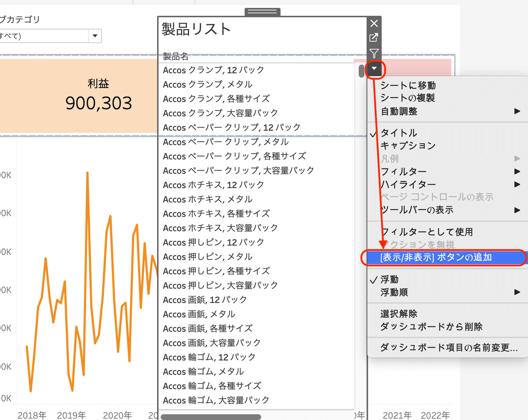Click the funnel use-as-filter icon

(x=374, y=53)
